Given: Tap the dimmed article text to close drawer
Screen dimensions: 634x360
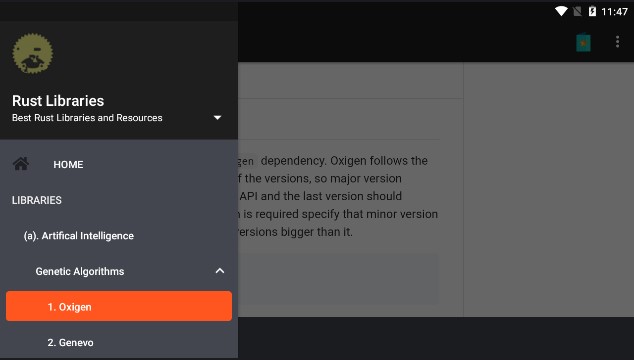Looking at the screenshot, I should [338, 196].
